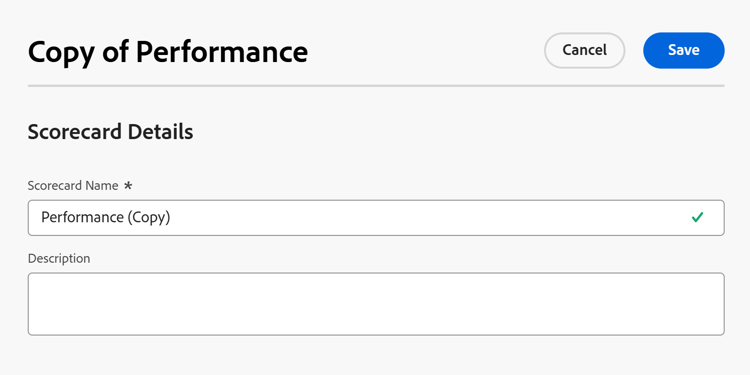Save the copied scorecard

pos(684,50)
